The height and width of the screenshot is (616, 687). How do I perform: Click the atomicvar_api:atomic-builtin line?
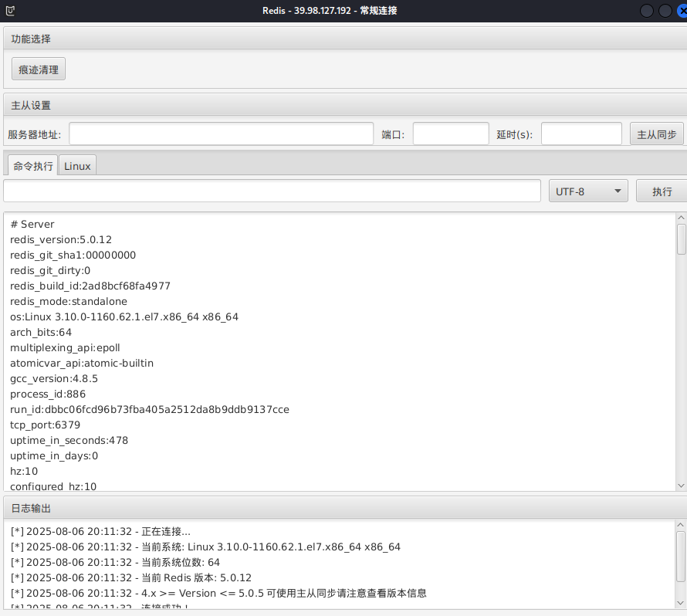coord(82,363)
